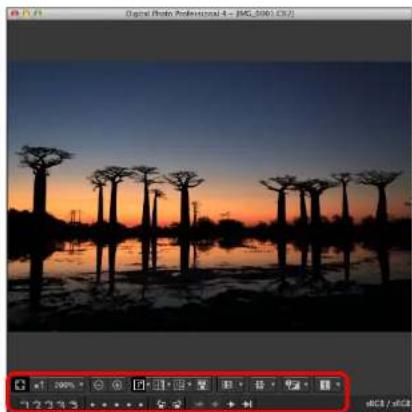Image resolution: width=412 pixels, height=412 pixels.
Task: Apply check mark 5 to the image
Action: click(x=73, y=405)
